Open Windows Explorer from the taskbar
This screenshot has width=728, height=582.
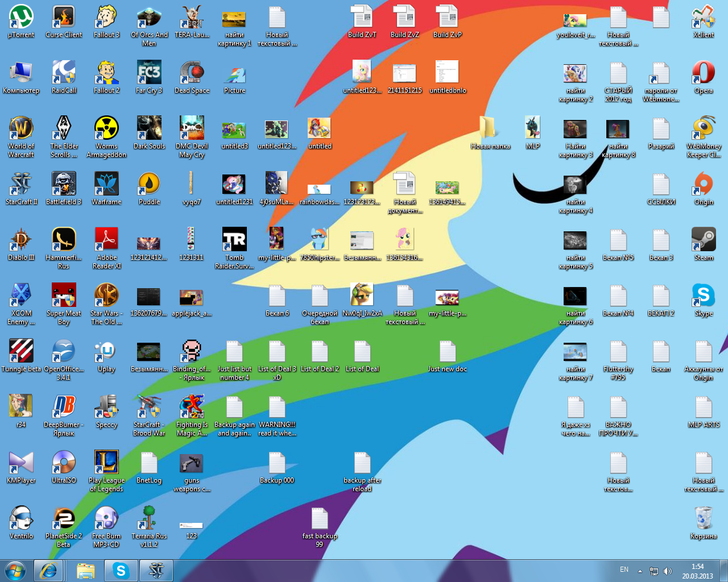point(86,571)
